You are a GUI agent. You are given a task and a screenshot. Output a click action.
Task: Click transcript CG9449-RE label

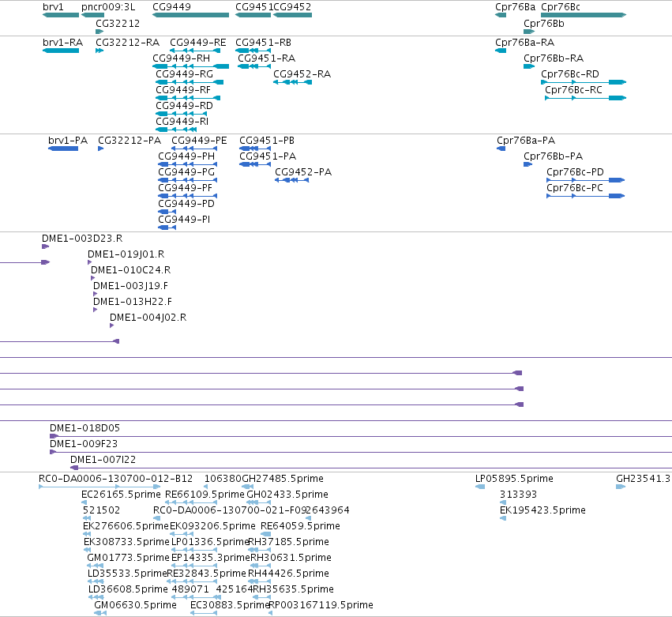point(198,43)
